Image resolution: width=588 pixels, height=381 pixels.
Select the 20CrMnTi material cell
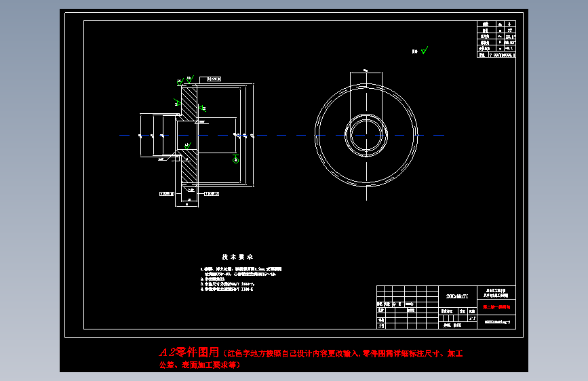(x=457, y=296)
